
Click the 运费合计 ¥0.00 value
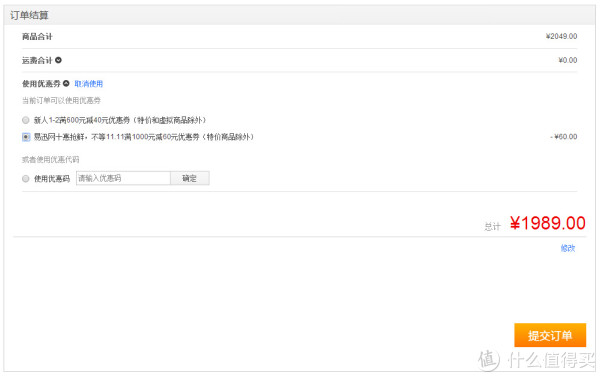click(x=568, y=60)
